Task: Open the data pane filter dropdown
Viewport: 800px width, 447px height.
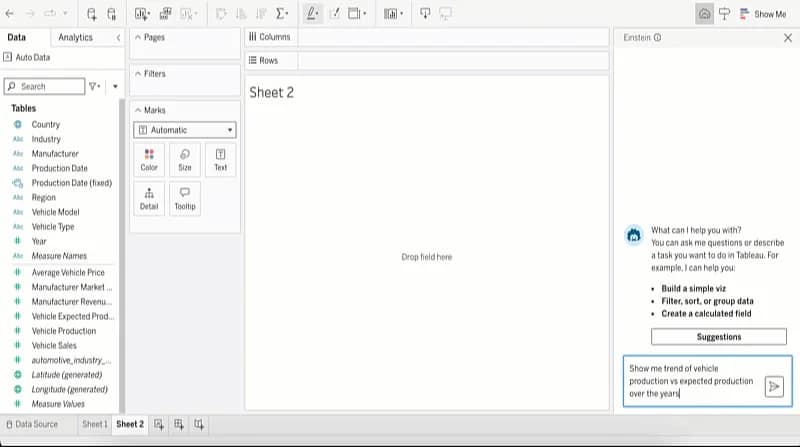Action: (x=96, y=87)
